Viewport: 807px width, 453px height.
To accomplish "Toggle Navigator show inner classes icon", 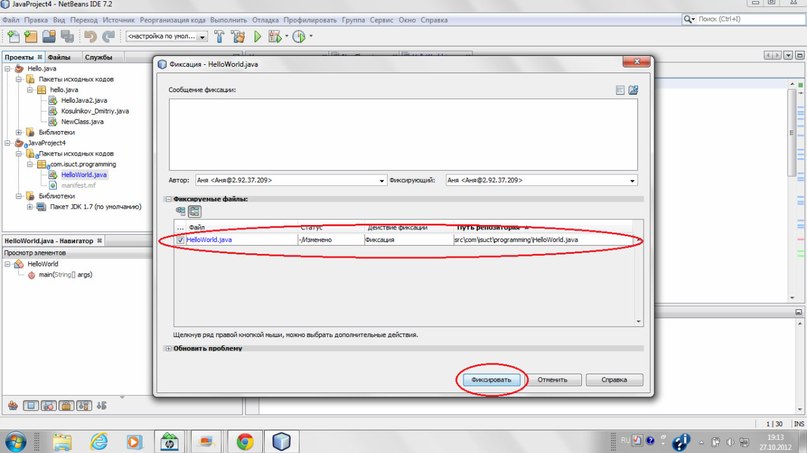I will coord(84,406).
